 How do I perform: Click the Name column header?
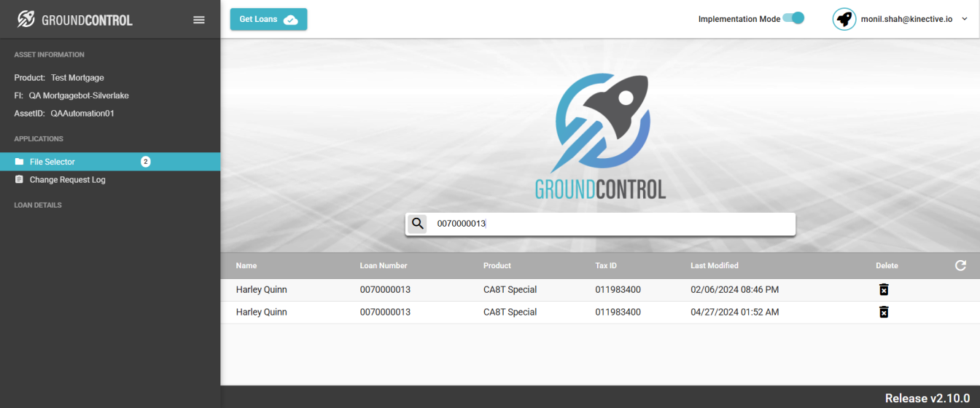246,266
